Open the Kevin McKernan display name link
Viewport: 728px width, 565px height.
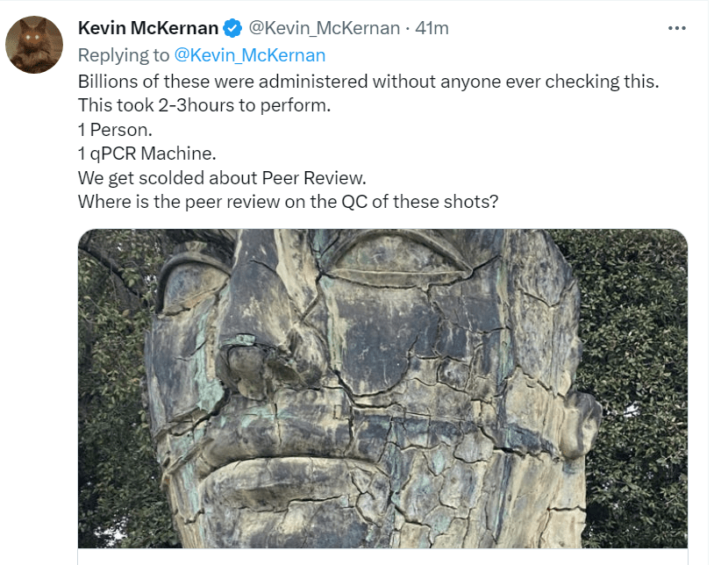click(148, 29)
